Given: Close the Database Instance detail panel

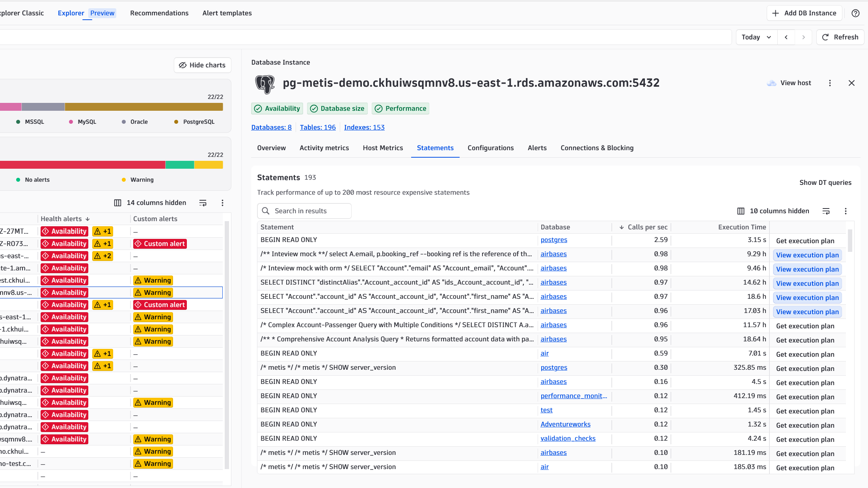Looking at the screenshot, I should tap(851, 83).
